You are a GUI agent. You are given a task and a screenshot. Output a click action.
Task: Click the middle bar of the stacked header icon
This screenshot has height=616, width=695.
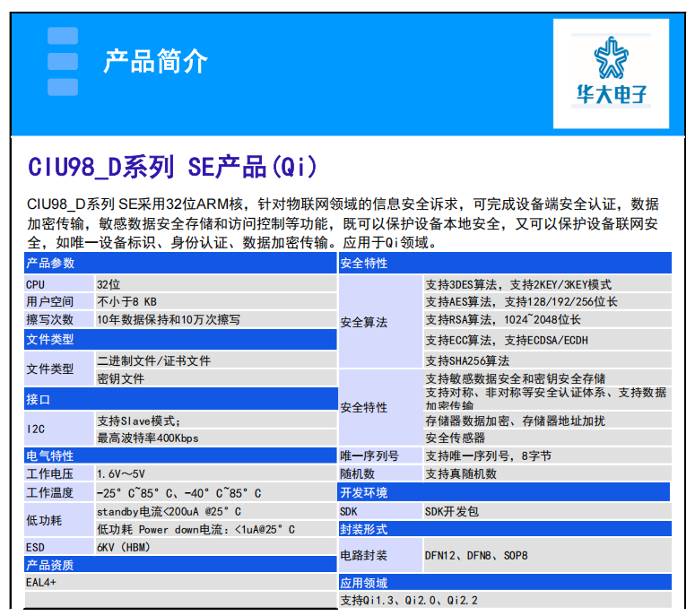point(63,61)
